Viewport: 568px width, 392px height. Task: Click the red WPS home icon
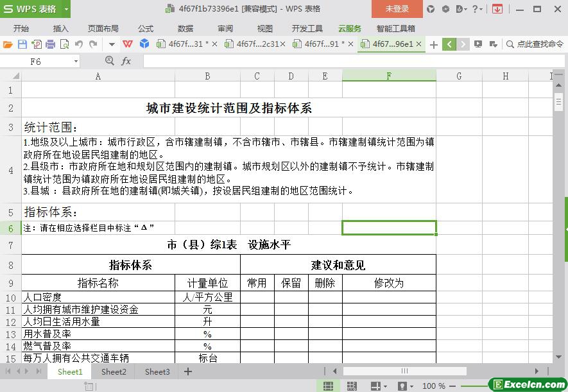tap(128, 44)
